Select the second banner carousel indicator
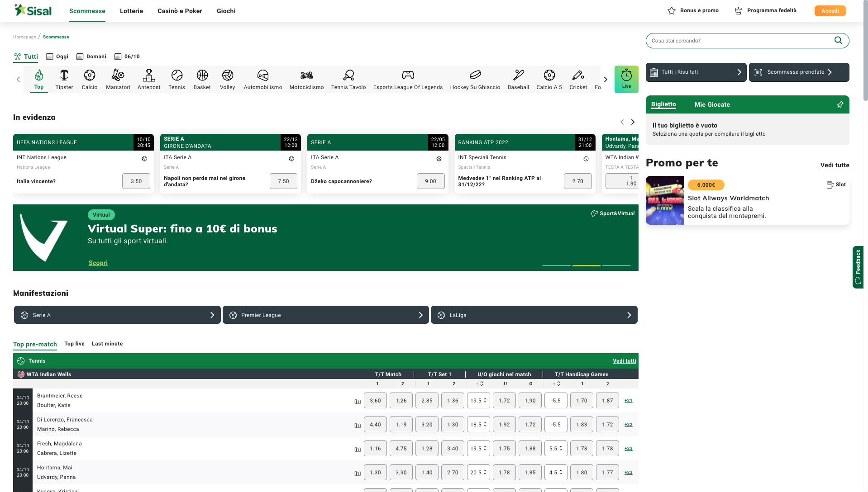The width and height of the screenshot is (868, 492). pos(586,266)
